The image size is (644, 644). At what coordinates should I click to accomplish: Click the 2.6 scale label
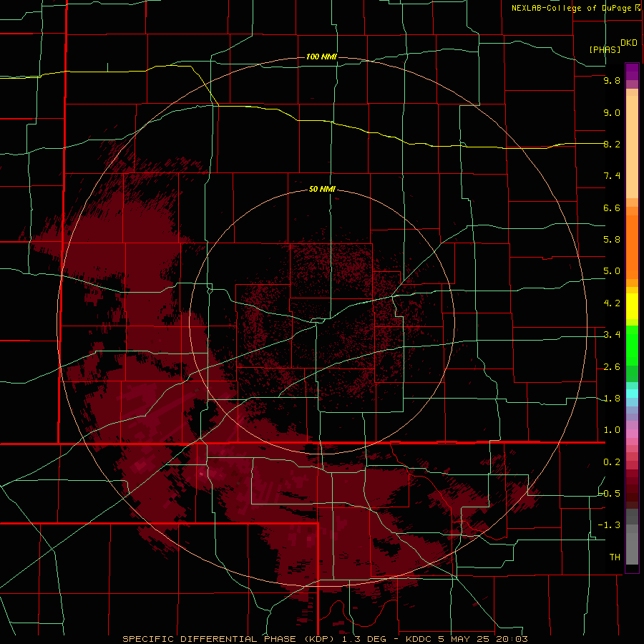pos(612,367)
